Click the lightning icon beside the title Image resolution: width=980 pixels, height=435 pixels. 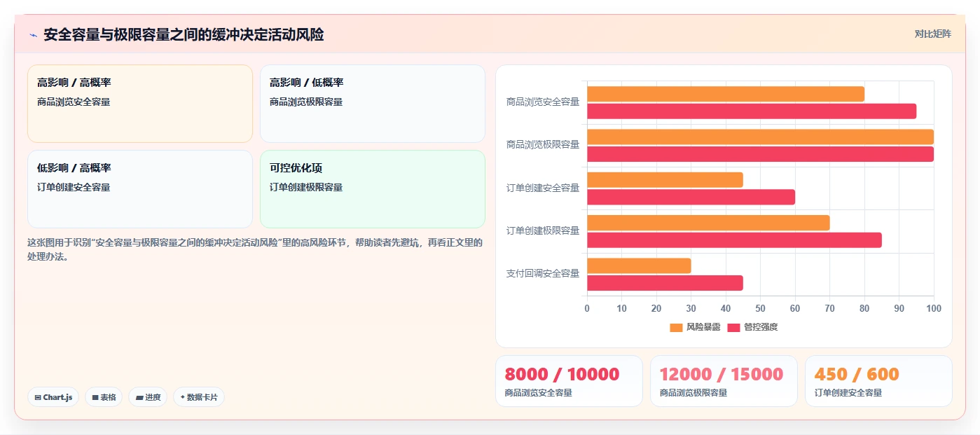[33, 35]
